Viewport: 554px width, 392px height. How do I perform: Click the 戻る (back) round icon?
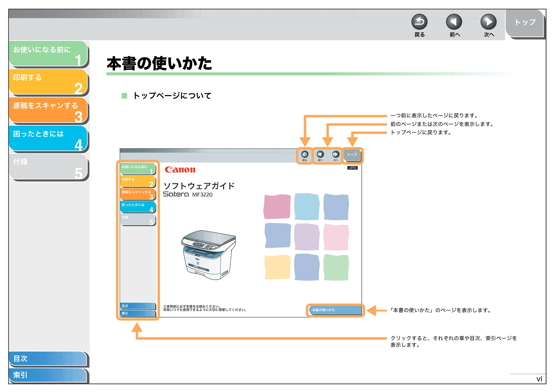coord(419,22)
